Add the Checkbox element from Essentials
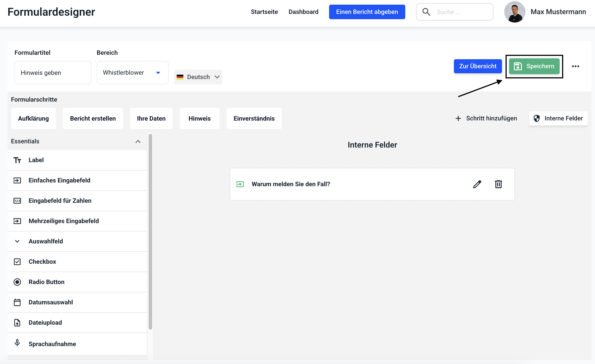Viewport: 595px width, 364px height. (x=42, y=262)
